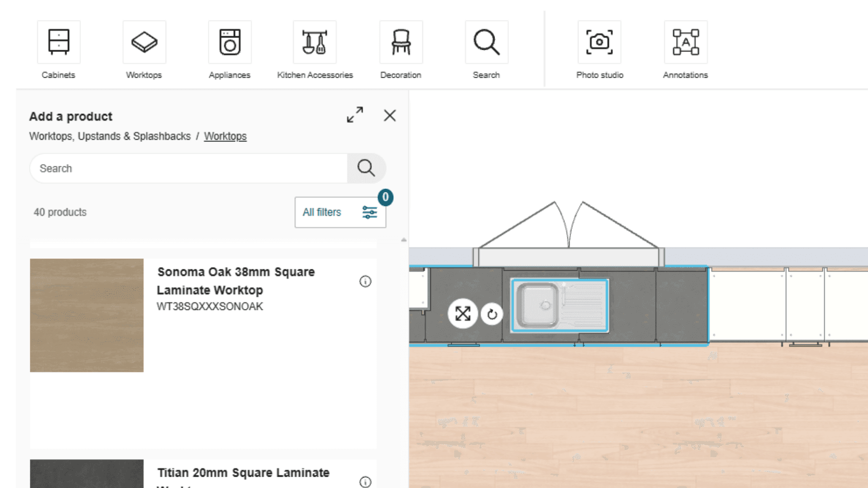This screenshot has width=868, height=488.
Task: Click the Worktops, Upstands & Splashbacks breadcrumb
Action: pyautogui.click(x=110, y=136)
